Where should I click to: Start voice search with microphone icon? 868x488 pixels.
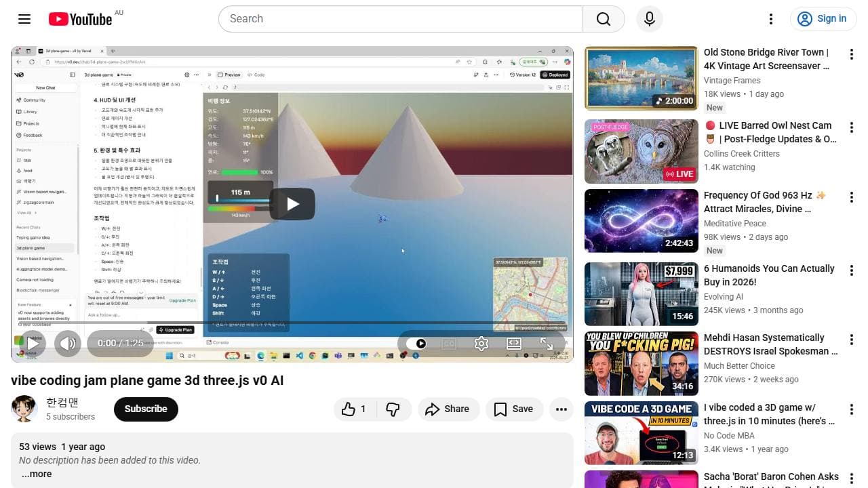click(649, 19)
